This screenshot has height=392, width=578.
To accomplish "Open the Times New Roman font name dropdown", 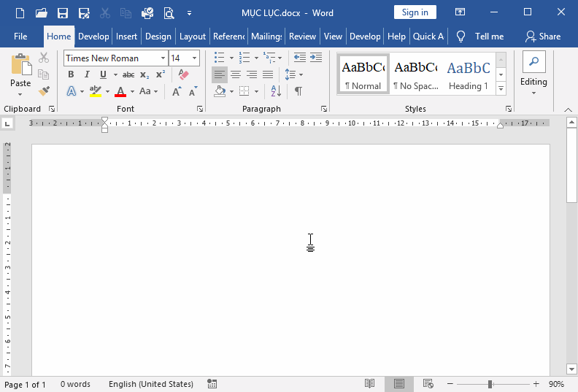I will 163,58.
